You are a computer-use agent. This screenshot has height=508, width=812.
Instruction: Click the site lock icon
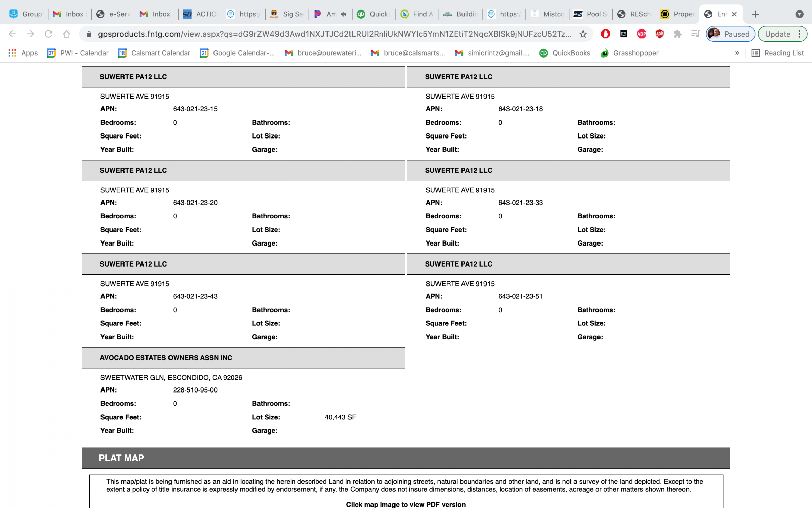(x=89, y=34)
